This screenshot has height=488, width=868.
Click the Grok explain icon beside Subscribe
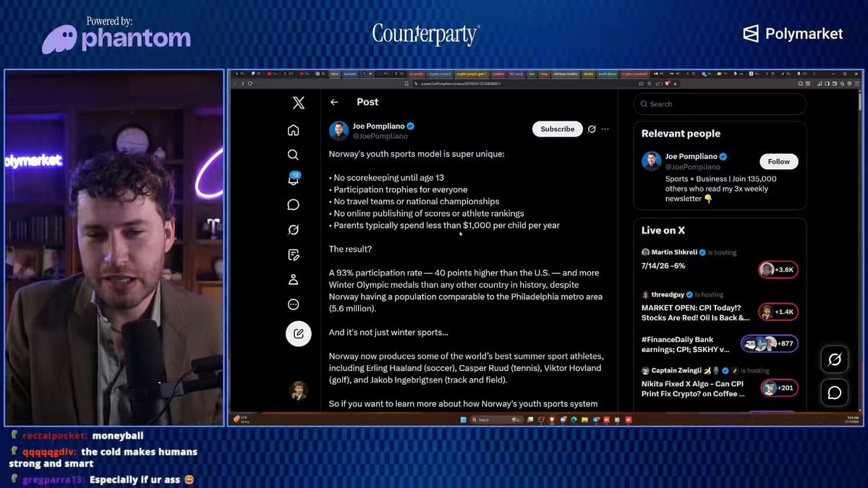[592, 129]
